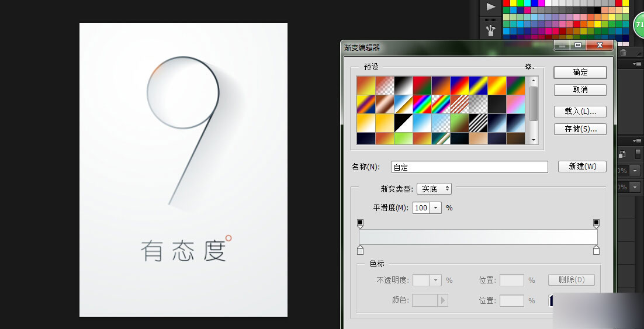Choose the black-to-white gradient preset
Viewport: 644px width, 329px height.
[x=403, y=85]
